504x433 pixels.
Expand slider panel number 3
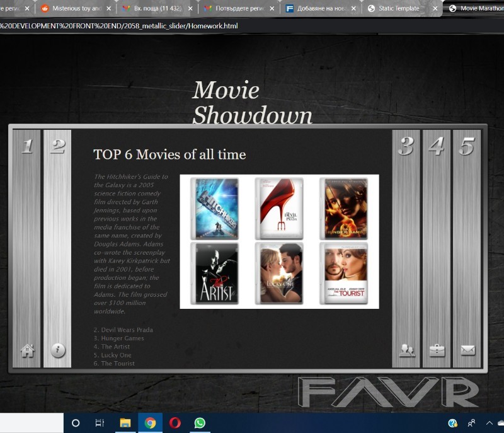click(x=406, y=146)
